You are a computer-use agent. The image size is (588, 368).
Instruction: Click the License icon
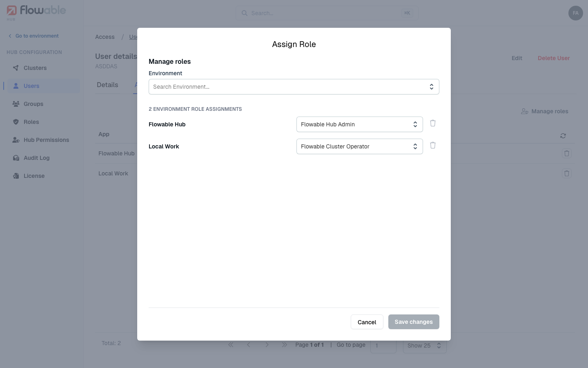(16, 176)
